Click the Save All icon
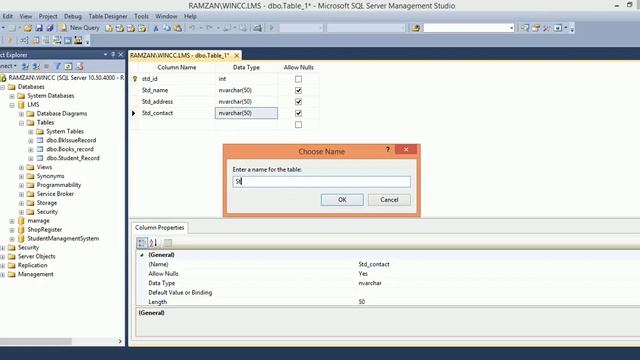640x360 pixels. click(50, 28)
